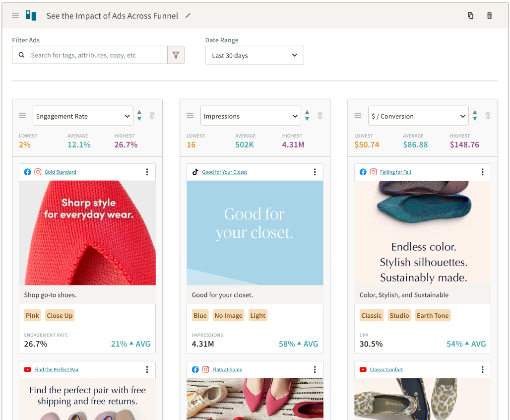Open the $ / Conversion metric dropdown

coord(418,116)
